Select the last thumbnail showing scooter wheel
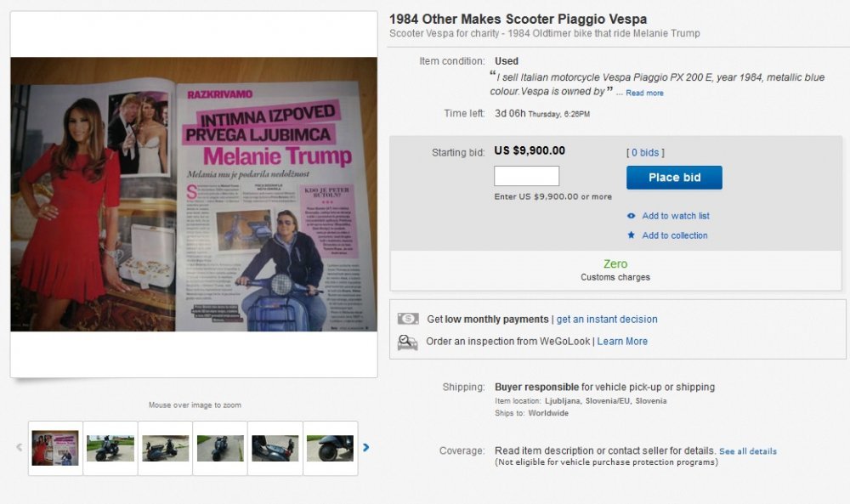This screenshot has width=850, height=504. [330, 448]
